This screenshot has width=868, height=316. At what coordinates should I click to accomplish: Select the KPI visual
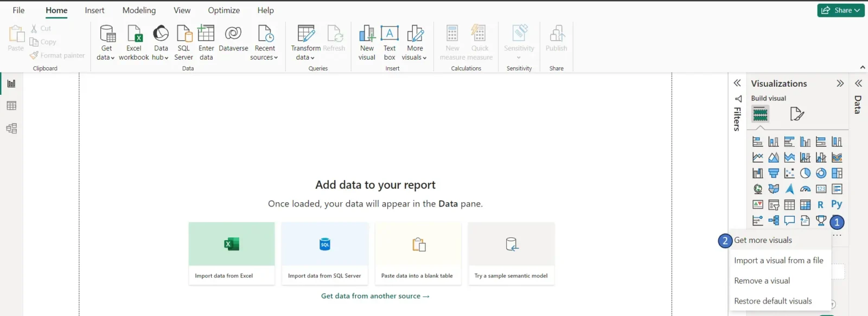point(758,205)
